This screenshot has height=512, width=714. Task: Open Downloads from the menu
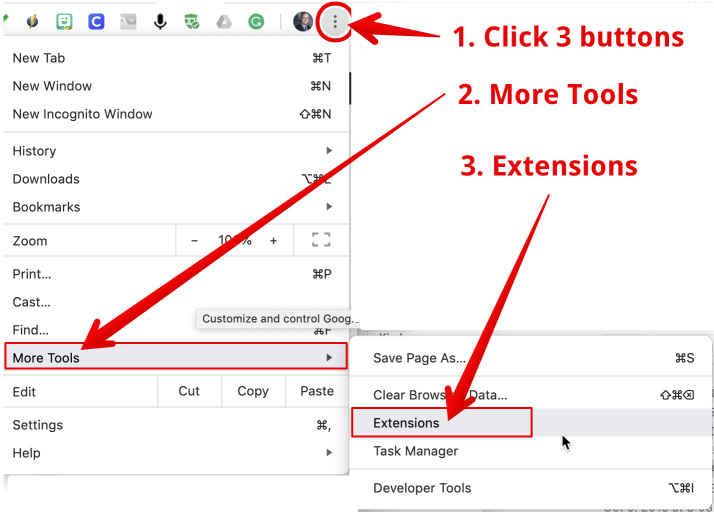pyautogui.click(x=176, y=179)
